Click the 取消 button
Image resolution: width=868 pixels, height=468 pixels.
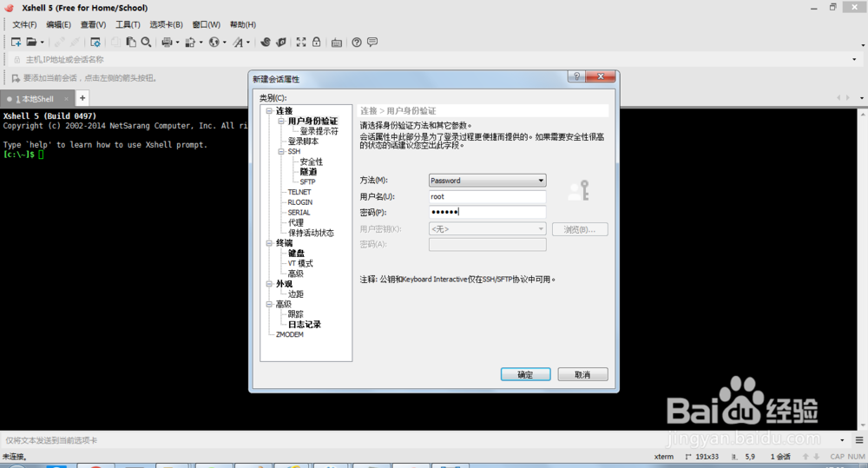[582, 374]
